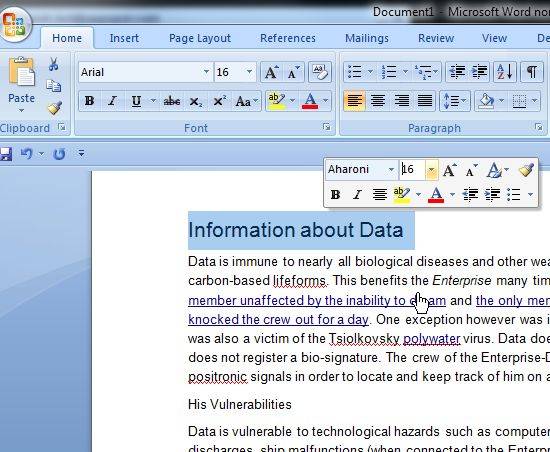This screenshot has height=452, width=550.
Task: Open Font dialog box launcher
Action: (327, 127)
